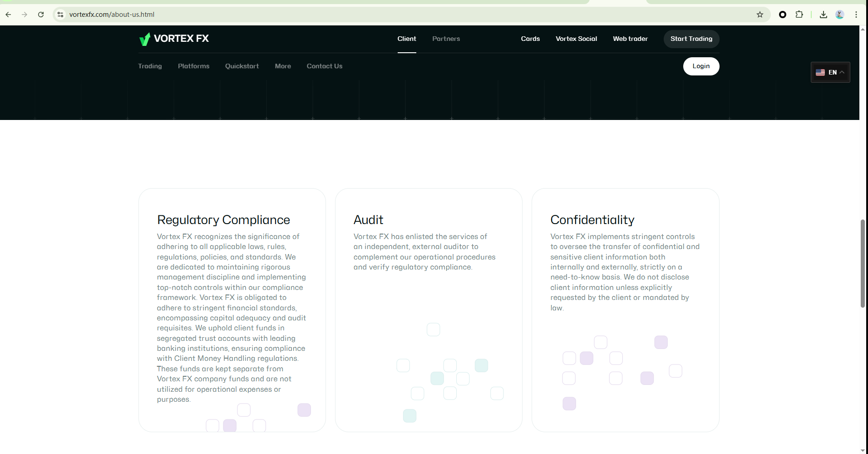View site information icon in address bar
The image size is (868, 454).
point(60,15)
